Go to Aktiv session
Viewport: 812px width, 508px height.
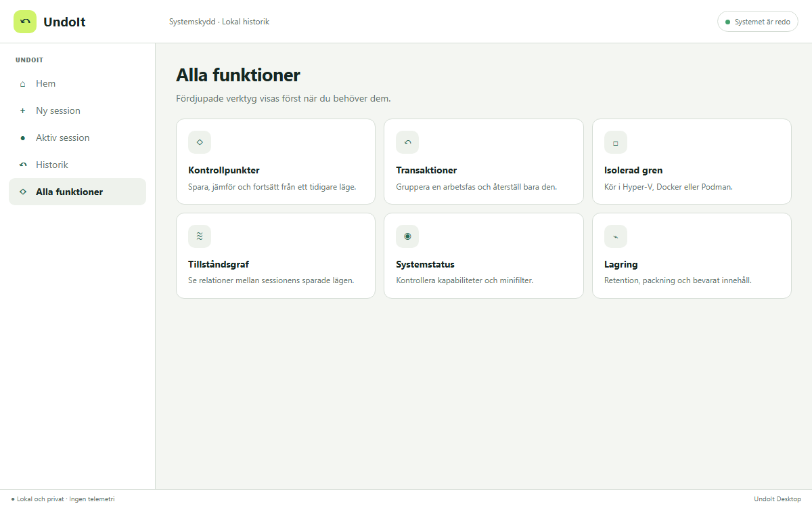77,138
